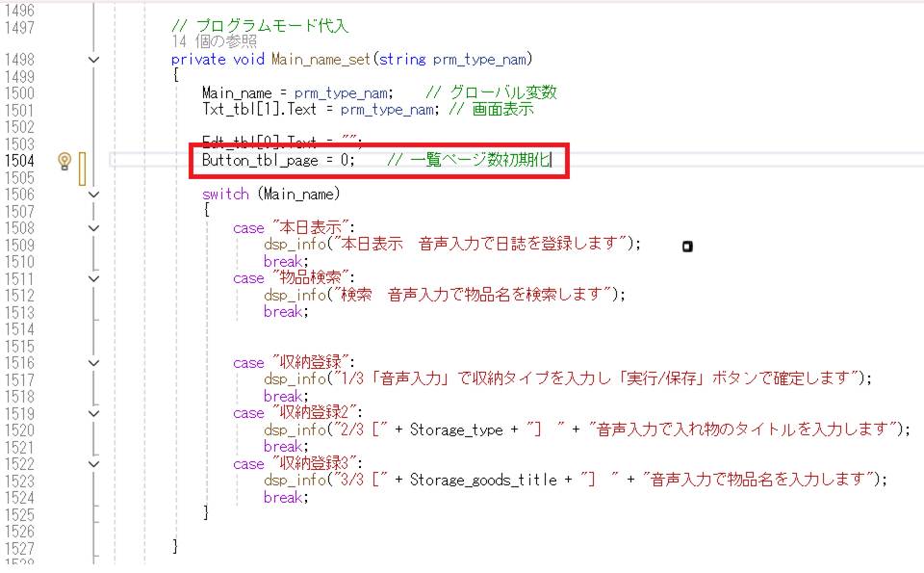Image resolution: width=924 pixels, height=573 pixels.
Task: Collapse the switch block at line 1506
Action: click(x=93, y=195)
